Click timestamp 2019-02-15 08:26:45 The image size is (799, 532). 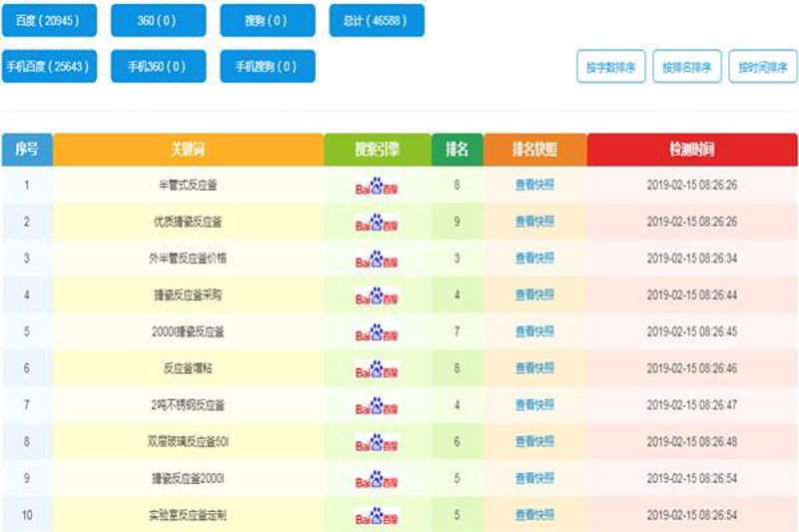tap(692, 332)
